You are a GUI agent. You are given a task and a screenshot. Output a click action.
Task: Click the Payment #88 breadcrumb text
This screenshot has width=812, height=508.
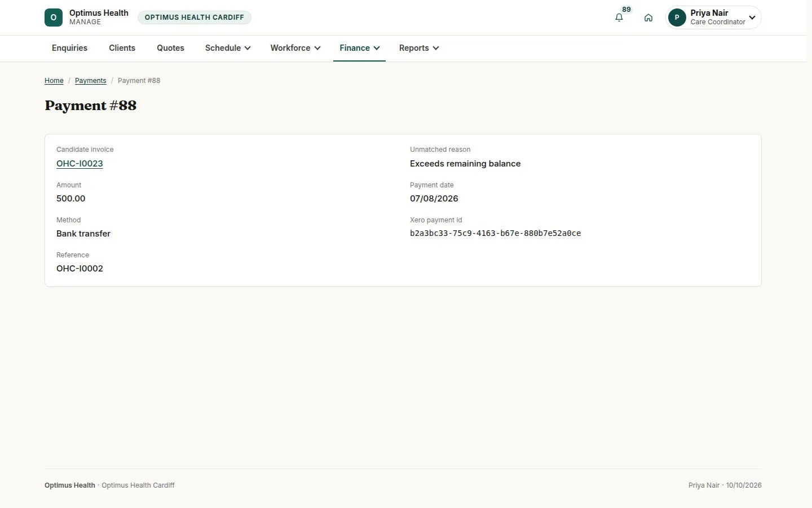click(139, 81)
